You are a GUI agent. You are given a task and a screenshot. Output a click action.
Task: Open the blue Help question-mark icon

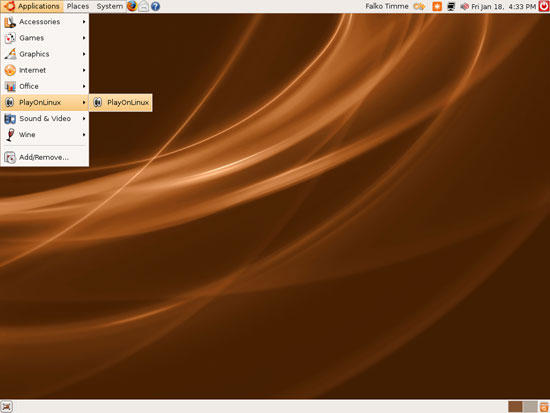coord(155,6)
